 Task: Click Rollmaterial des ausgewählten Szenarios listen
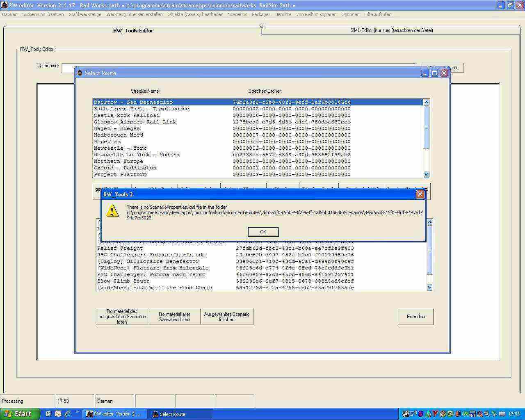[122, 317]
